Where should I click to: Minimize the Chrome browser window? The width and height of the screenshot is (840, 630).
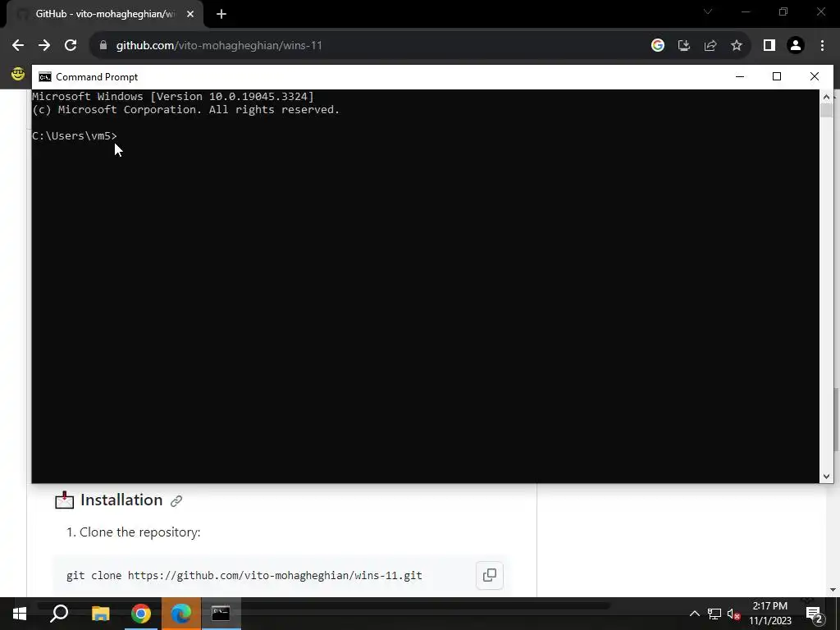coord(746,11)
